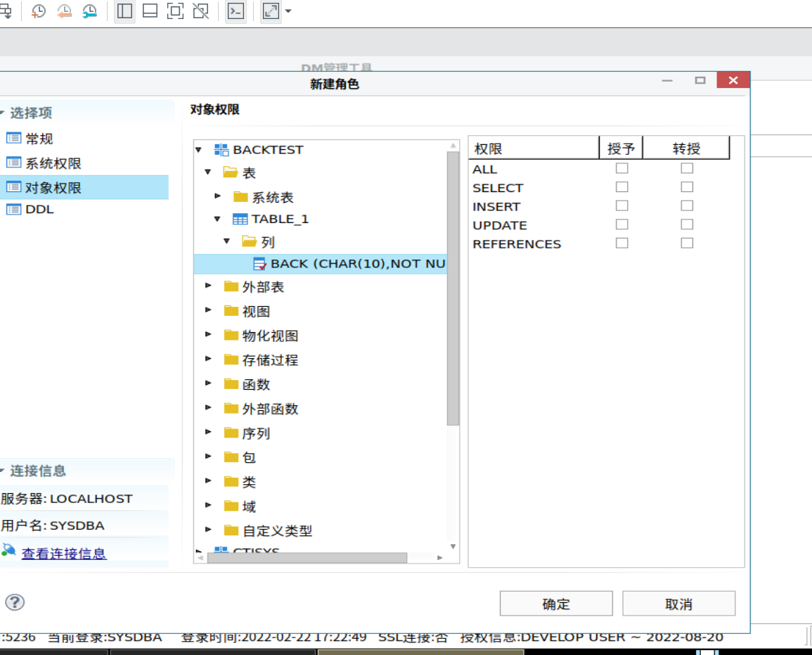812x655 pixels.
Task: Click the 视图 folder icon
Action: (231, 311)
